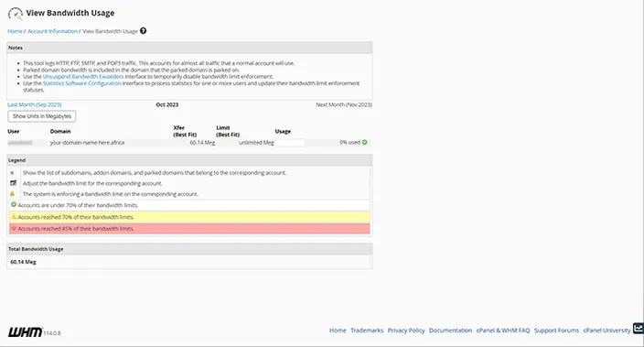Open the stats chart icon at bottom right
This screenshot has width=644, height=347.
click(639, 328)
